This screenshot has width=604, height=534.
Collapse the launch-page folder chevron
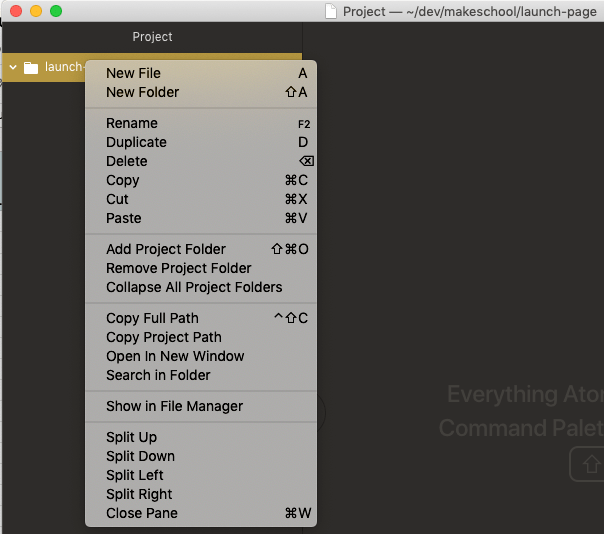point(12,68)
